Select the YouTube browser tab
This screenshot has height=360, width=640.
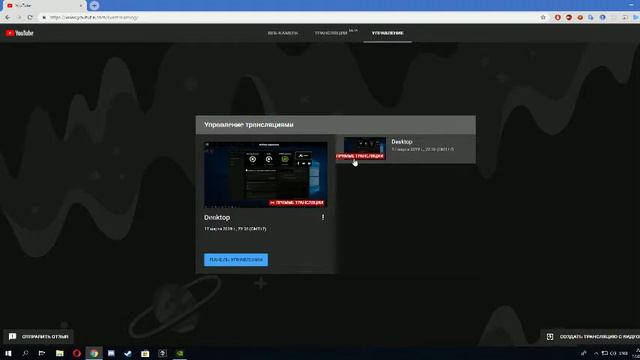point(43,6)
